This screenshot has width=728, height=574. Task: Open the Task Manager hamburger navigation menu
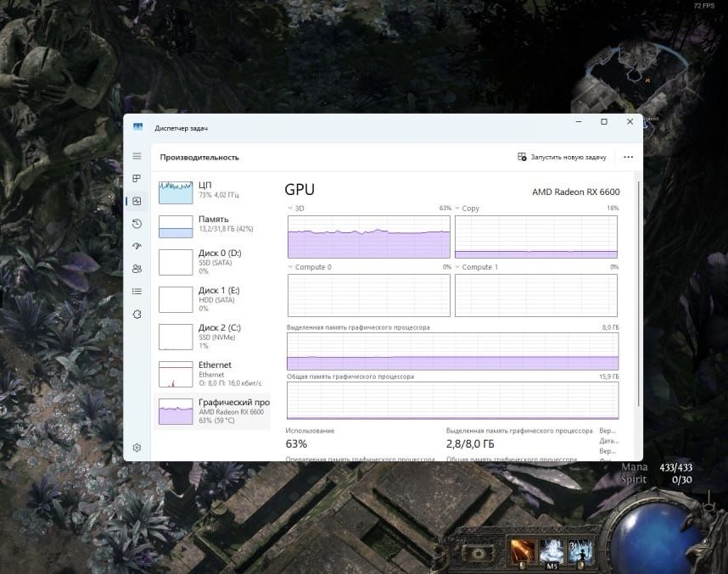click(x=137, y=156)
